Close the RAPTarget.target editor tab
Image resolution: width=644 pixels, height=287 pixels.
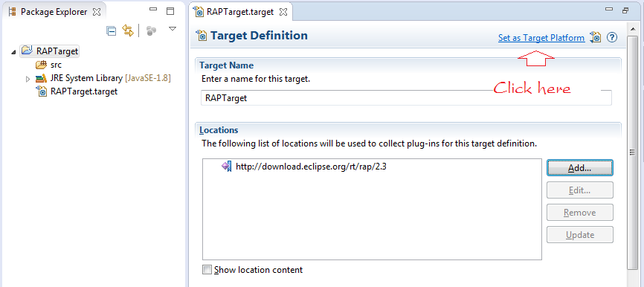click(x=283, y=12)
